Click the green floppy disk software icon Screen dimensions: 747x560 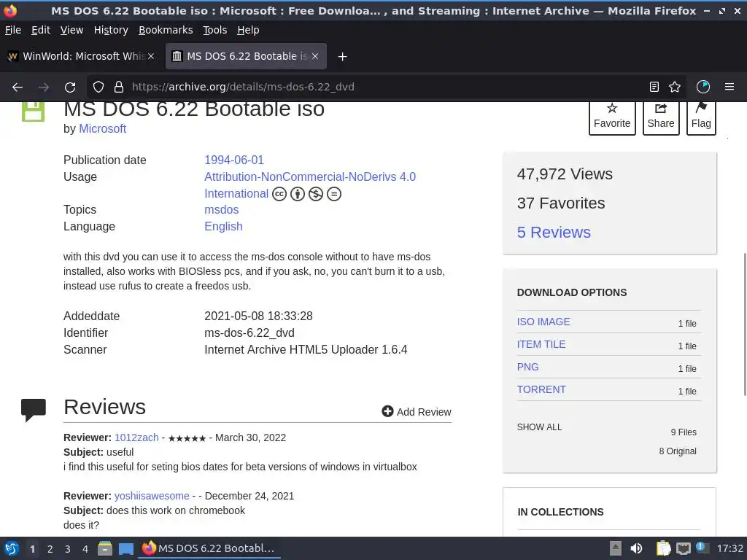point(33,112)
